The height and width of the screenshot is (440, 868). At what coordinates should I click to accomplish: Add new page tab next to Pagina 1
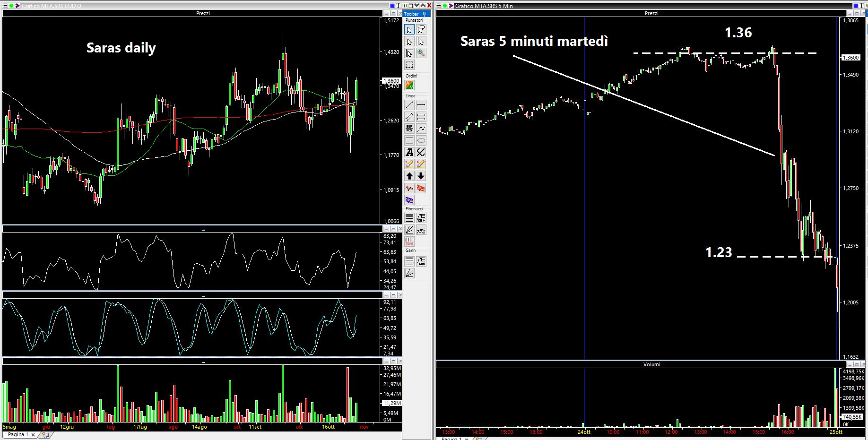click(x=45, y=434)
